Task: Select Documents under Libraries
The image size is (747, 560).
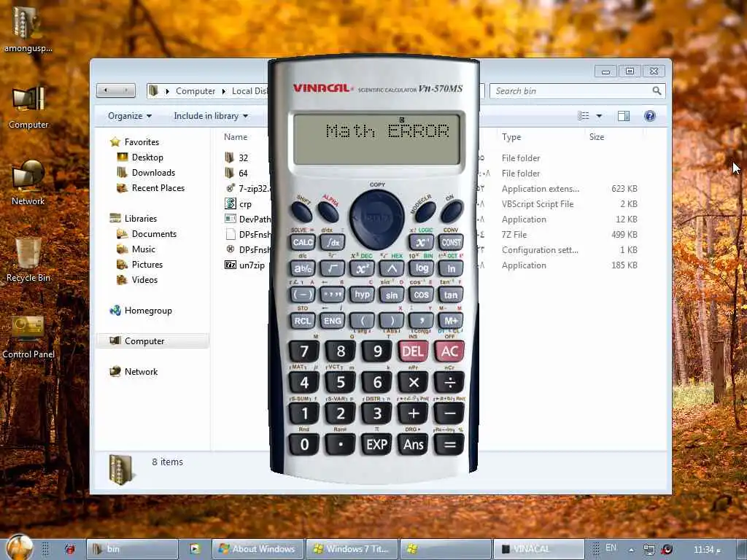Action: click(x=147, y=234)
